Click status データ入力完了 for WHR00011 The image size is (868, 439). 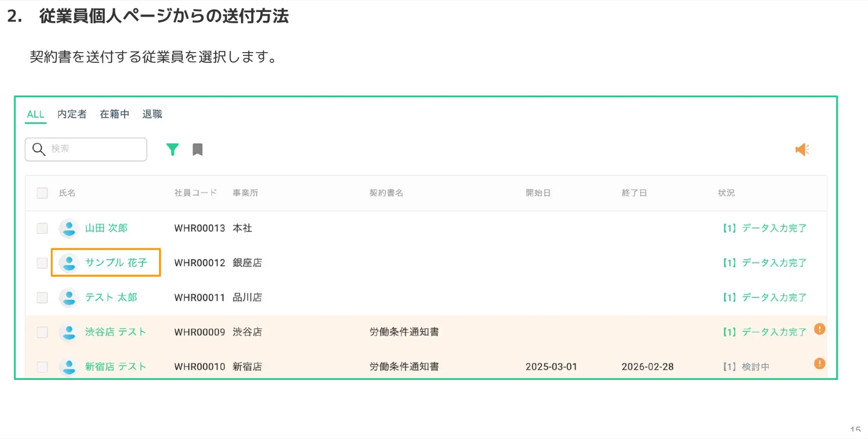tap(764, 298)
